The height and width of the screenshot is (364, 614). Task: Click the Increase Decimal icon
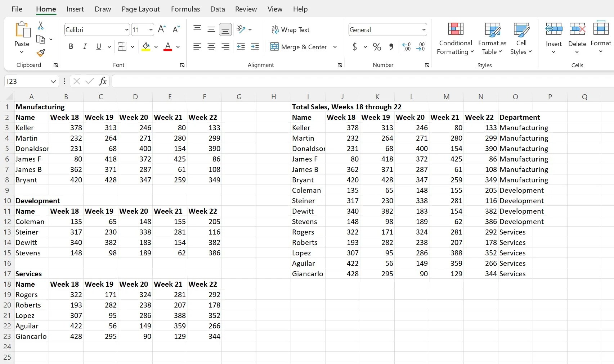click(406, 47)
